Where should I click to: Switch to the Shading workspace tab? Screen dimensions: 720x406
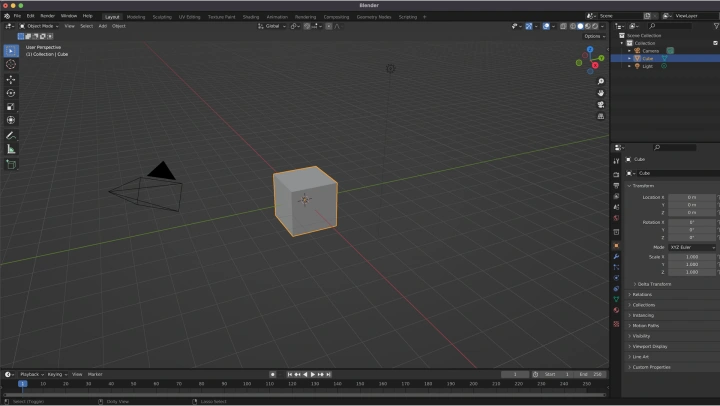coord(251,17)
